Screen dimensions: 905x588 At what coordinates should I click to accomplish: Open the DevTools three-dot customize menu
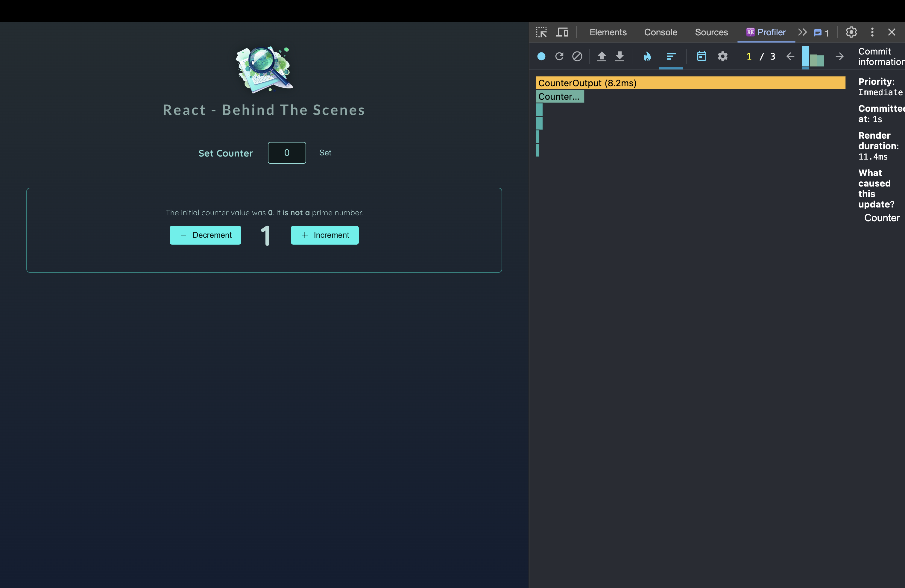pos(872,32)
